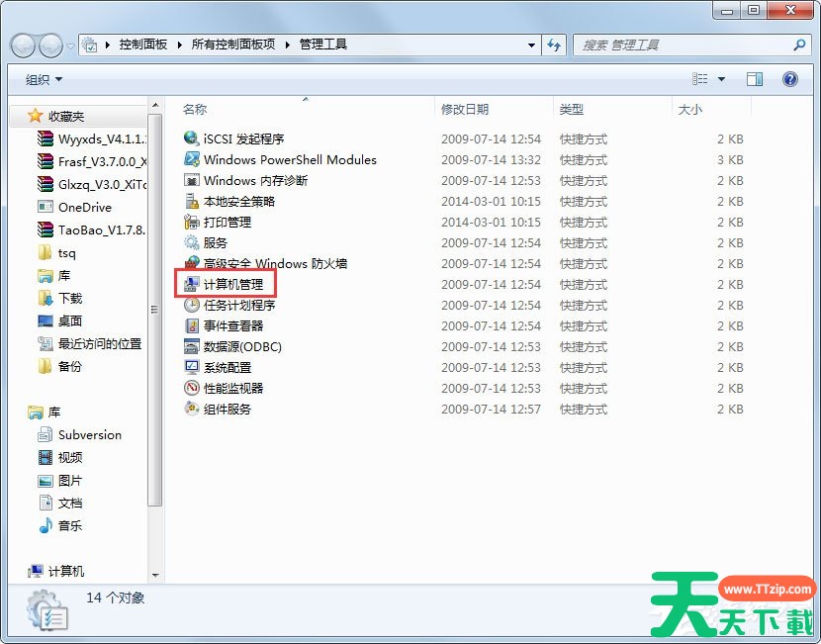821x644 pixels.
Task: Open 最近访问的位置 in favorites
Action: point(90,343)
